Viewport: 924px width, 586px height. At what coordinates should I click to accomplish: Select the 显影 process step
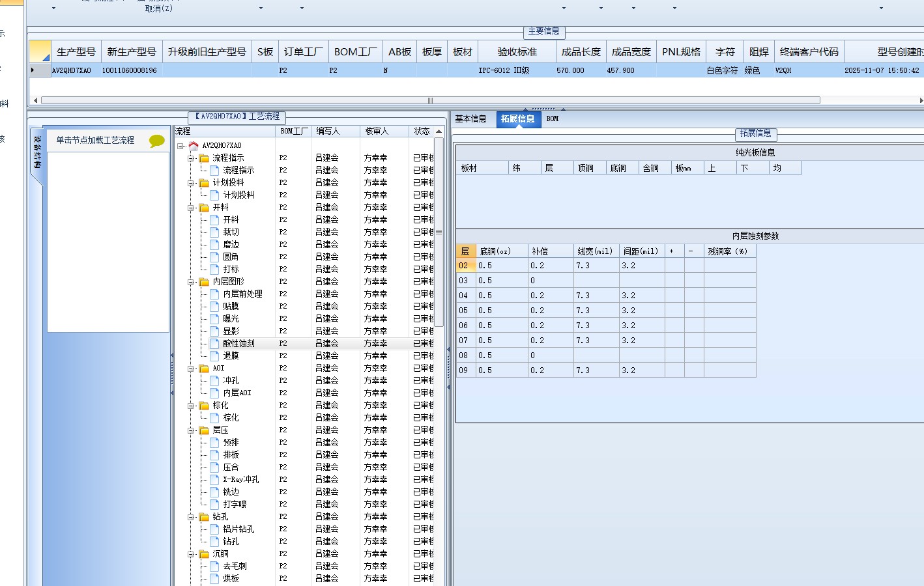231,331
